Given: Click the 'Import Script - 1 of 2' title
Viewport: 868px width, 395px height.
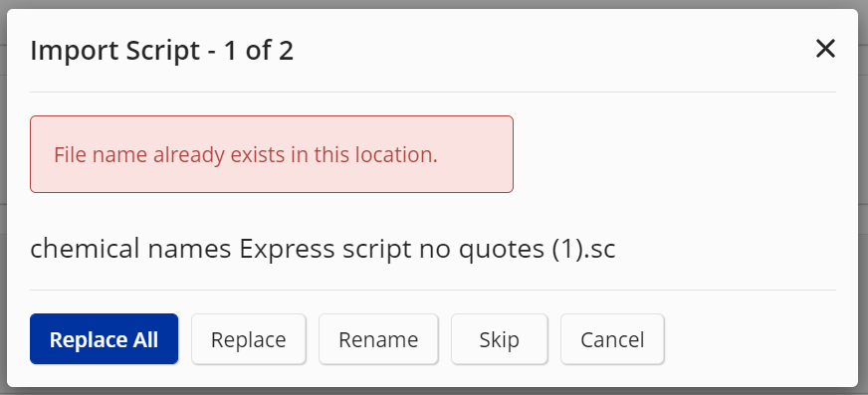Looking at the screenshot, I should tap(161, 51).
